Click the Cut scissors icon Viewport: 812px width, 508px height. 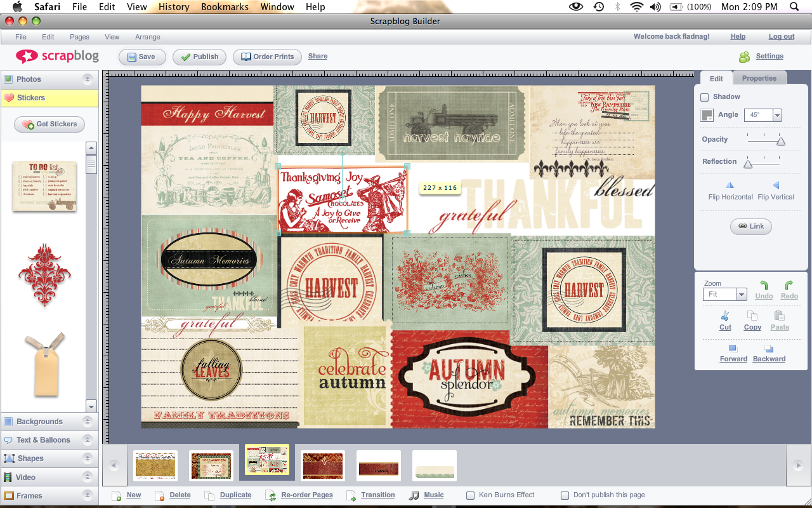point(725,316)
